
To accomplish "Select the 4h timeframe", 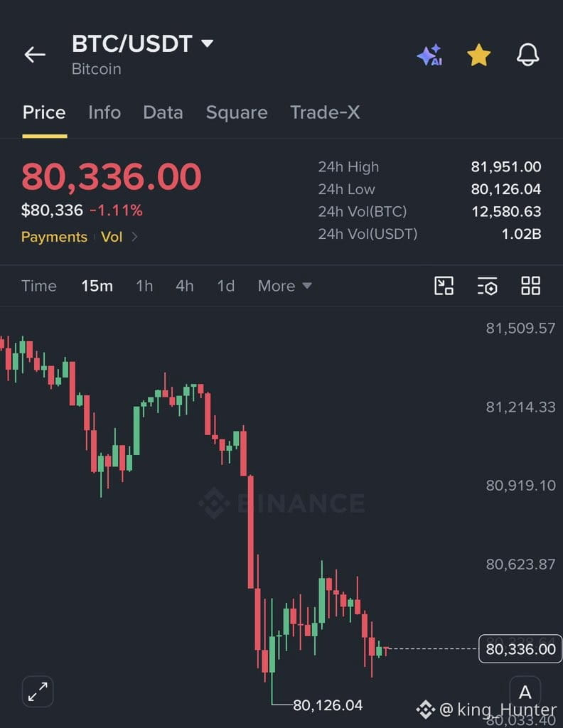I will [184, 286].
